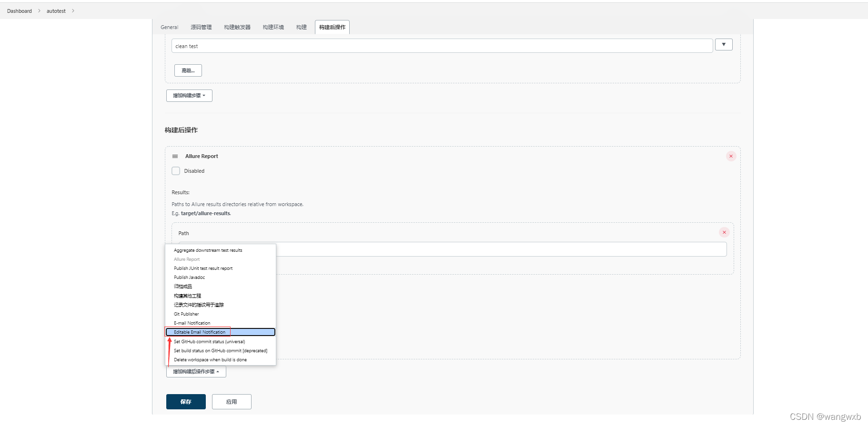
Task: Choose Set build status on GitHub commit [deprecated]
Action: tap(221, 351)
